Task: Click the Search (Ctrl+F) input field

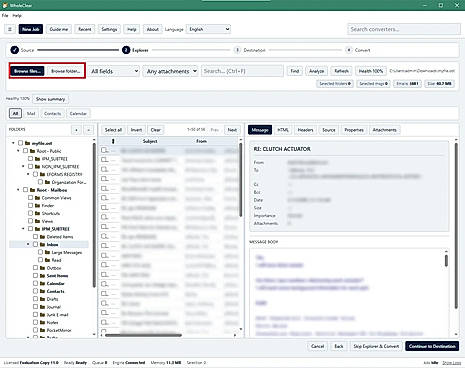Action: tap(242, 71)
